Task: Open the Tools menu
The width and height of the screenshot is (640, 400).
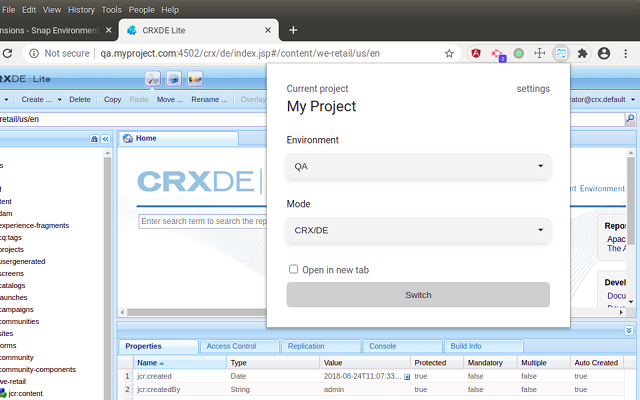Action: [x=111, y=10]
